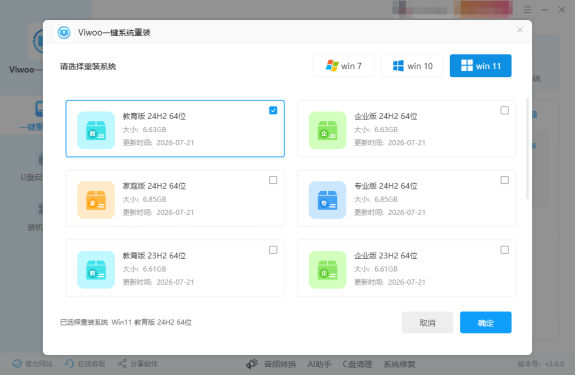Viewport: 576px width, 376px height.
Task: Check the 专业版 24H2 64位 checkbox
Action: tap(505, 180)
